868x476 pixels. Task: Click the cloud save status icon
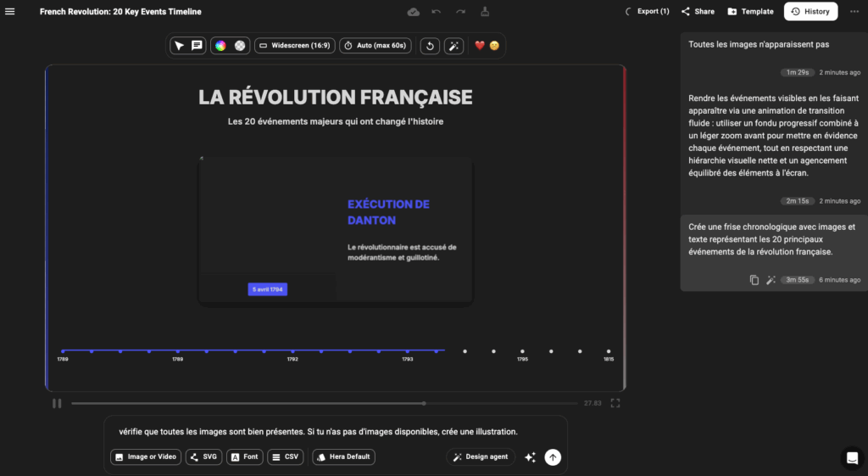(x=414, y=12)
